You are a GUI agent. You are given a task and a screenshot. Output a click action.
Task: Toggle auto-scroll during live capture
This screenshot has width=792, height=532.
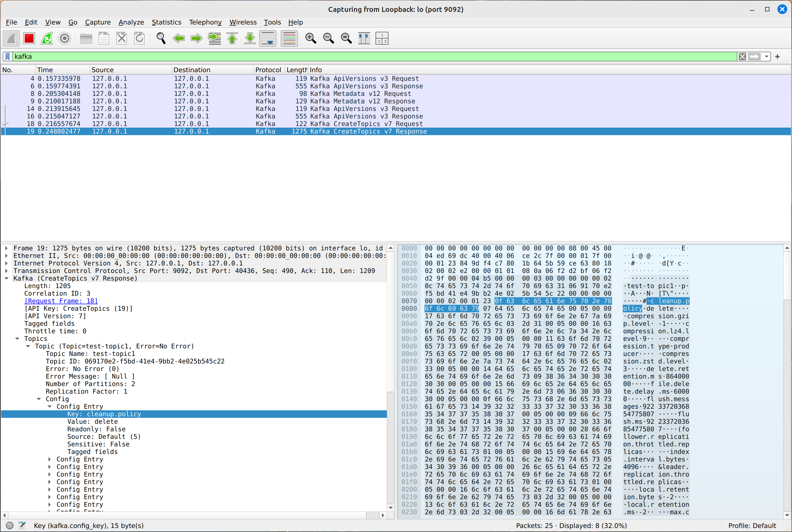click(268, 38)
